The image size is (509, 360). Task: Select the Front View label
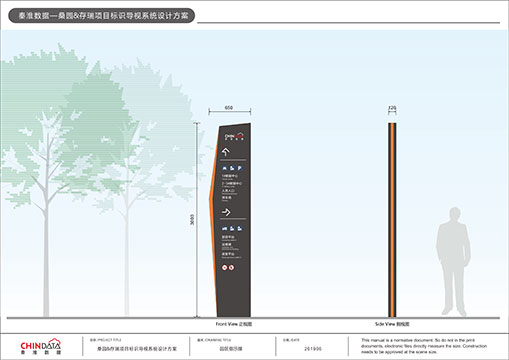click(x=234, y=324)
